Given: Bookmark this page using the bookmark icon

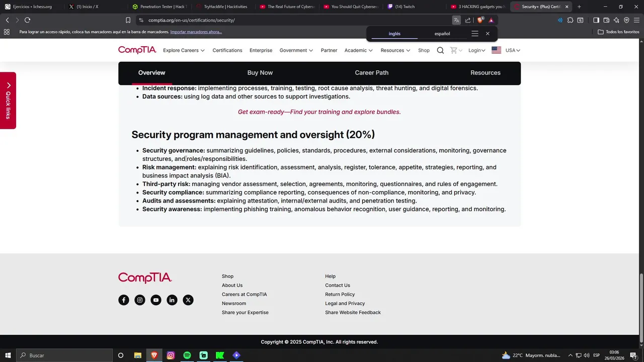Looking at the screenshot, I should point(128,20).
